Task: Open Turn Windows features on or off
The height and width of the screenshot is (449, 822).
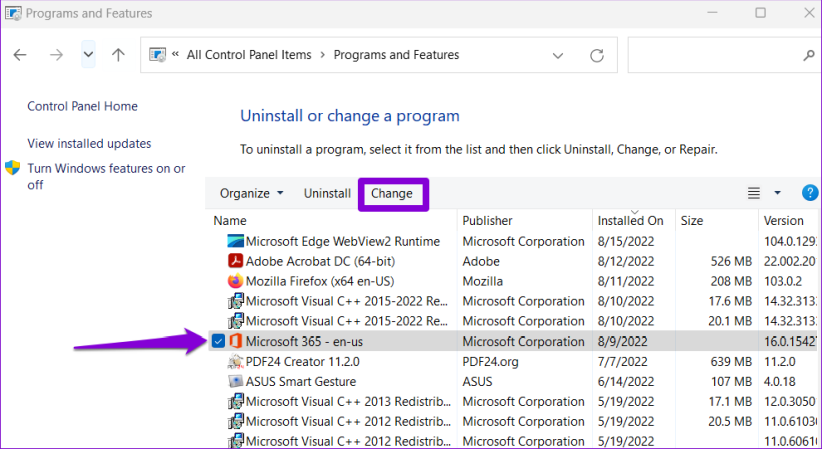Action: (106, 176)
